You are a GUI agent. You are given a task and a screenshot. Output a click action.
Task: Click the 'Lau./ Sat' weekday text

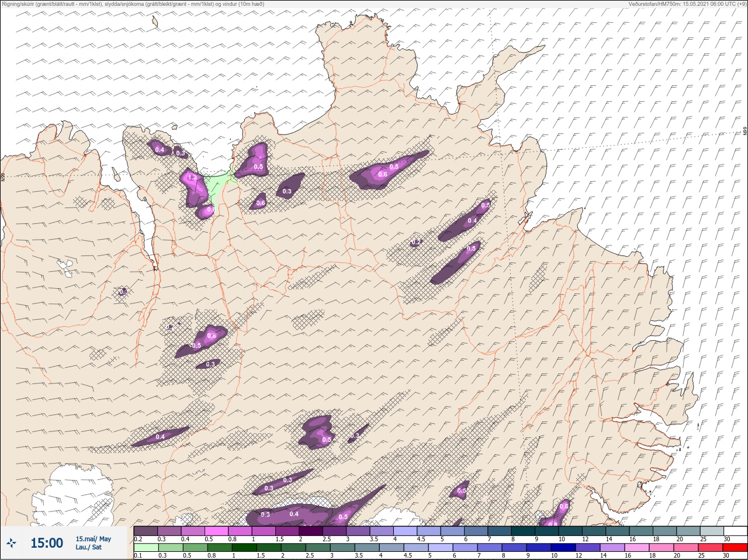point(89,548)
